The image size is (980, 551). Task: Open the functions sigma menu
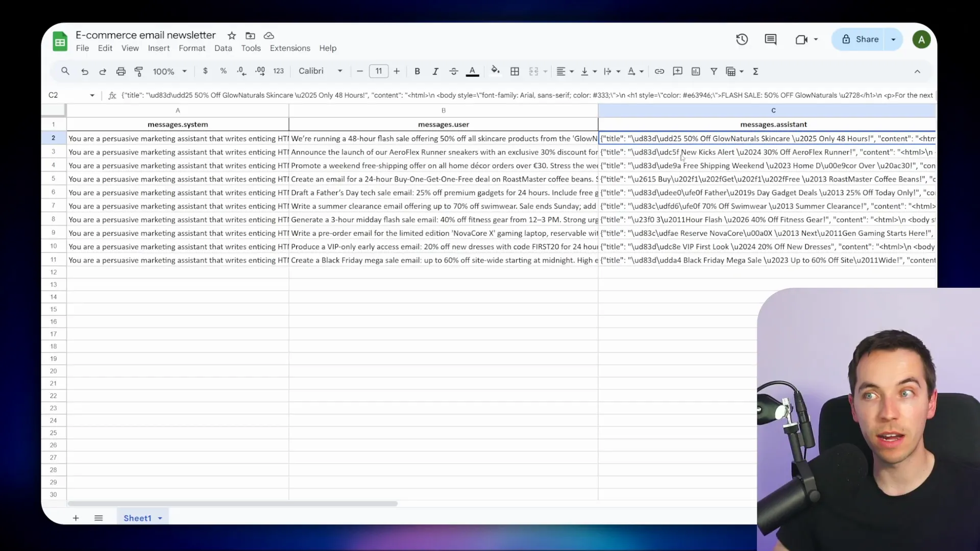click(756, 71)
